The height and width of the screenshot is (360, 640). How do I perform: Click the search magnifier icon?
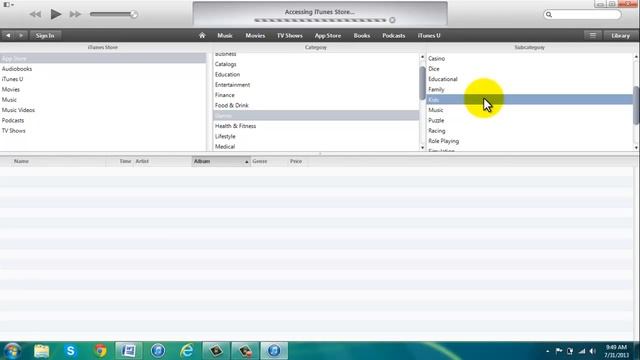click(549, 14)
